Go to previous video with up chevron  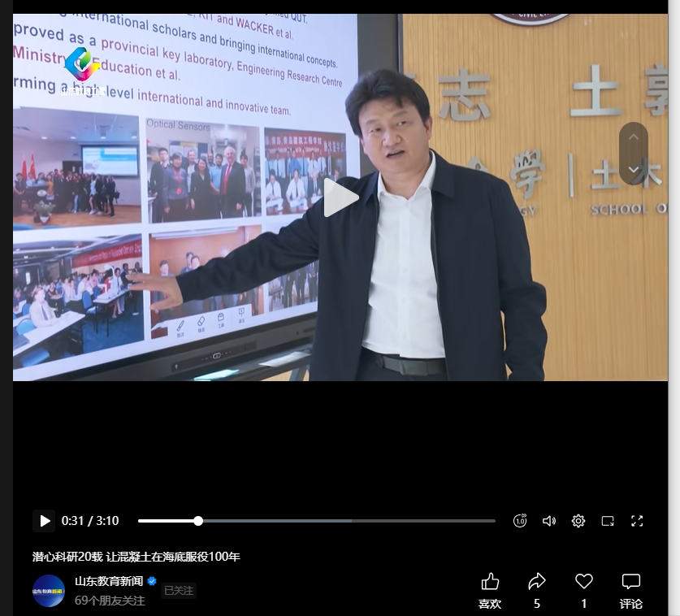point(634,137)
